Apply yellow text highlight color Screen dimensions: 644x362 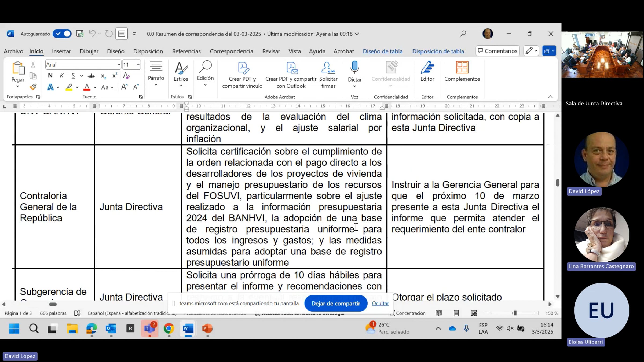(69, 87)
